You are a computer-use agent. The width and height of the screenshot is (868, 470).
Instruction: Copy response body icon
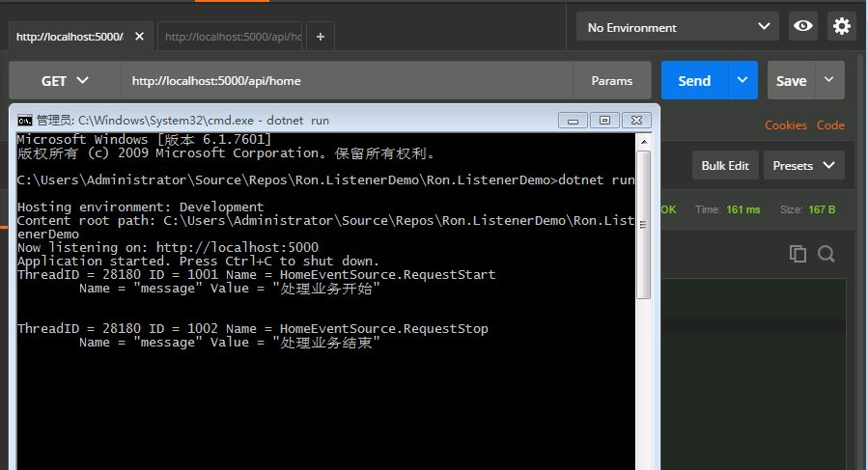click(x=798, y=254)
